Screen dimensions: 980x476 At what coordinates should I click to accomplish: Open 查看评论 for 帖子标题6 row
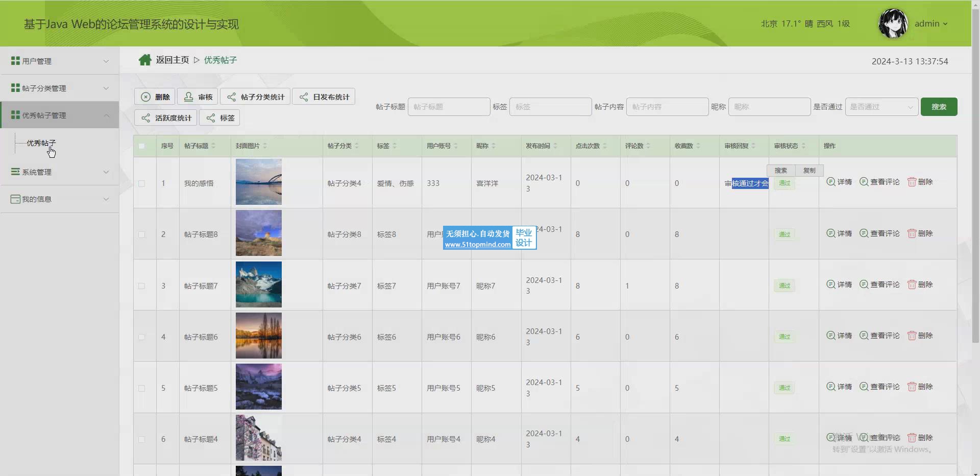879,336
